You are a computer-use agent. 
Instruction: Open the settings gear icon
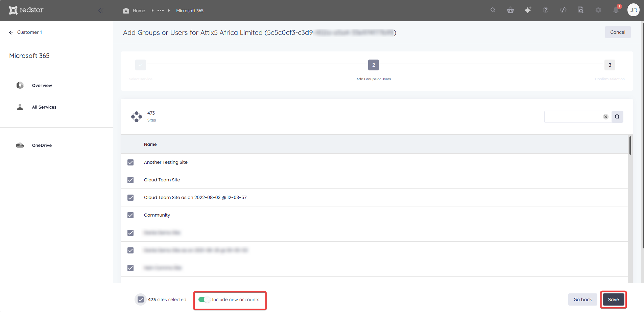[x=598, y=10]
